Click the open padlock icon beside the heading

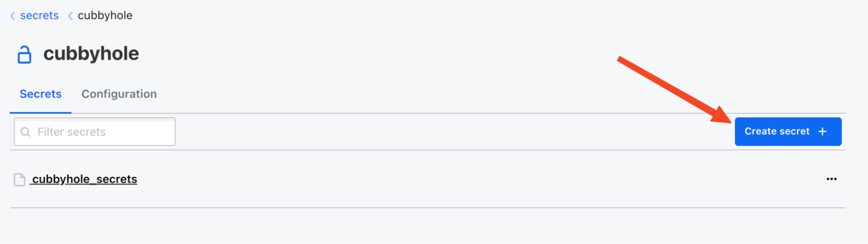tap(24, 55)
